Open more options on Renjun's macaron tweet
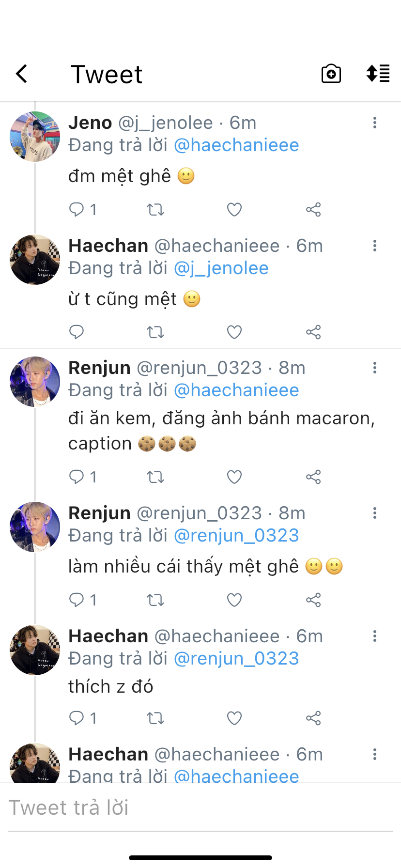 pos(374,368)
